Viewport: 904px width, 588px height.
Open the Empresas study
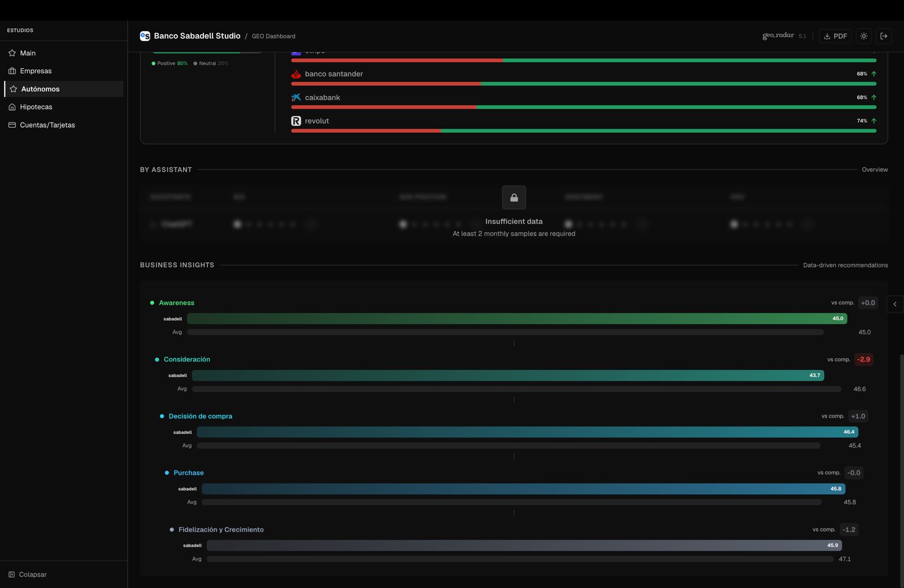[x=36, y=71]
